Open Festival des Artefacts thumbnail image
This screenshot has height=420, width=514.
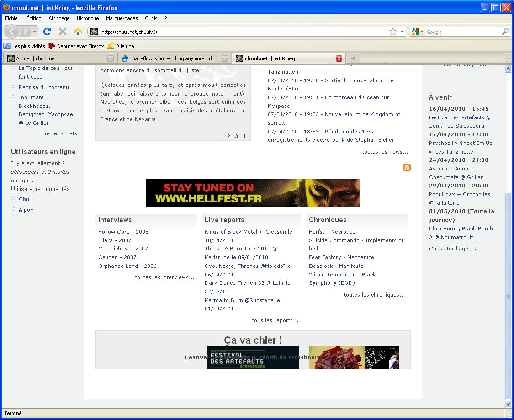coord(253,358)
